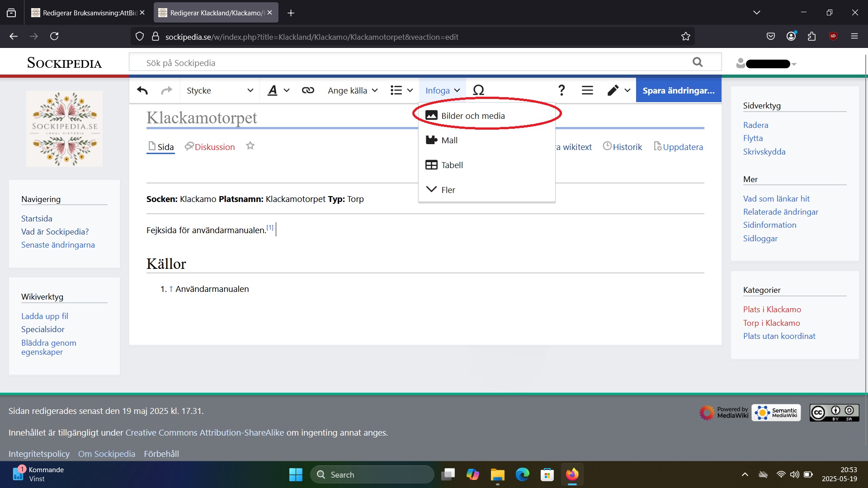Open the Firefox taskbar icon

pyautogui.click(x=572, y=474)
